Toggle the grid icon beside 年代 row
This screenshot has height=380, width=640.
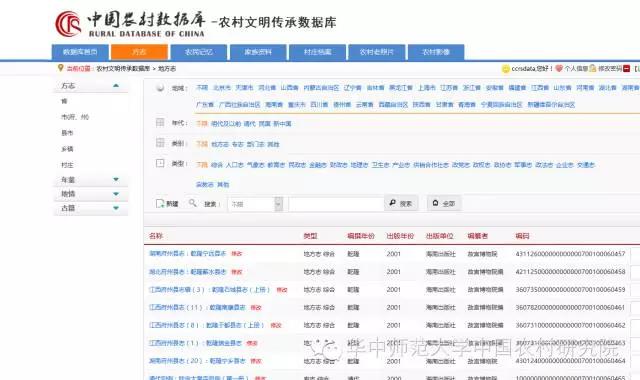pyautogui.click(x=160, y=122)
